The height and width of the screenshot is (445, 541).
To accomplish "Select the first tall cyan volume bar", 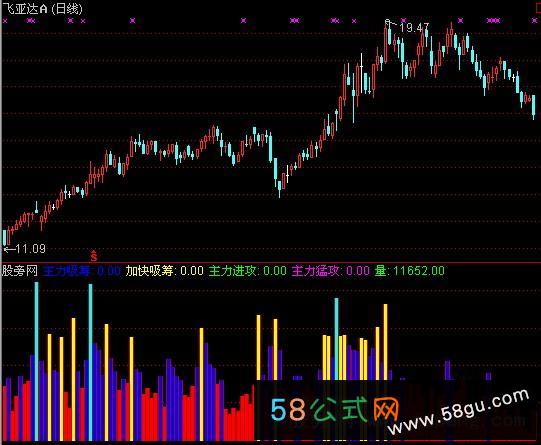I will (x=37, y=361).
